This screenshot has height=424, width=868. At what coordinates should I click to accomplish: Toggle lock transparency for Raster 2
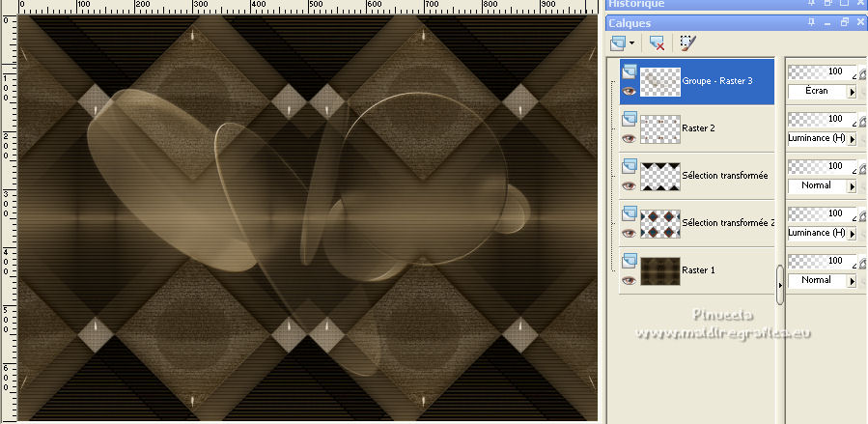point(862,122)
